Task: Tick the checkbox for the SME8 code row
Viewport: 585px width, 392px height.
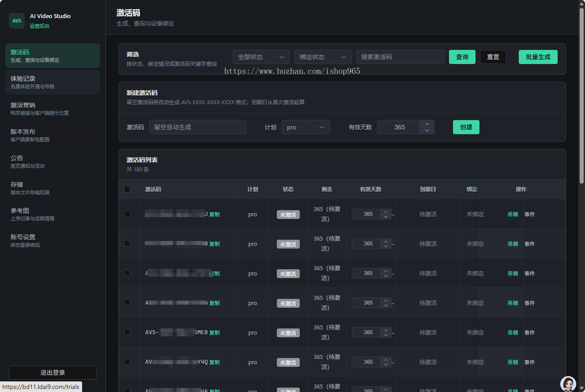Action: coord(127,332)
